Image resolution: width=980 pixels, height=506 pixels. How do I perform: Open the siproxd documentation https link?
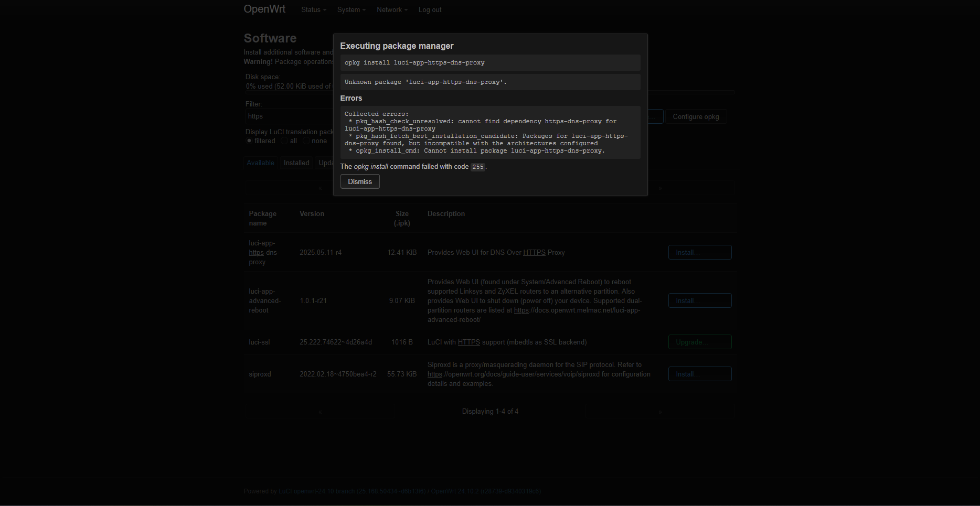pos(434,374)
